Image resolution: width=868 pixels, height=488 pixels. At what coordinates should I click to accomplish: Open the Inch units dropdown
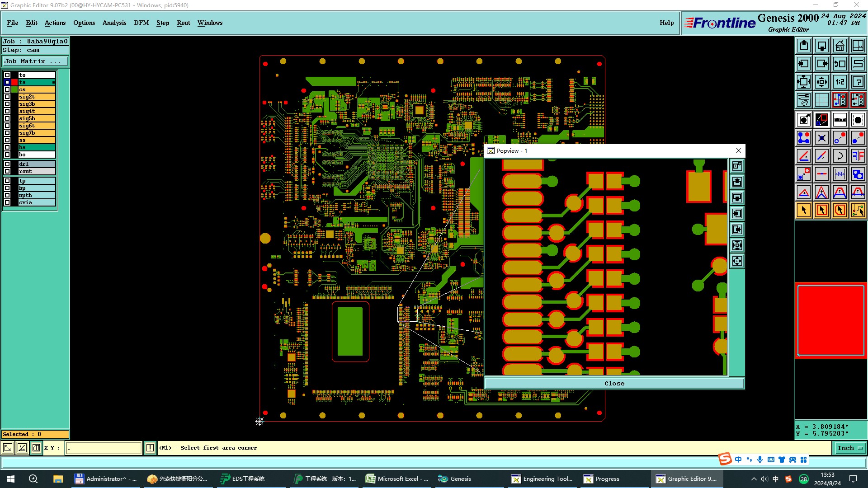[850, 448]
